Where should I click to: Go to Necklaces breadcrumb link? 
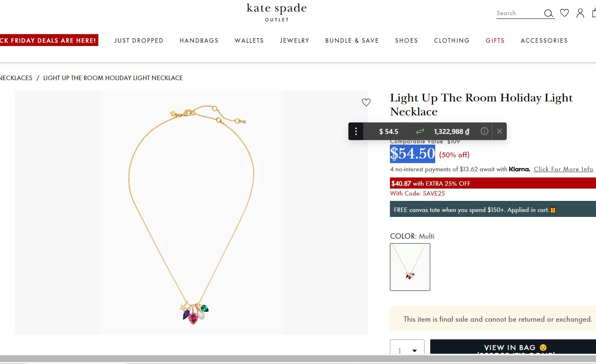click(16, 78)
